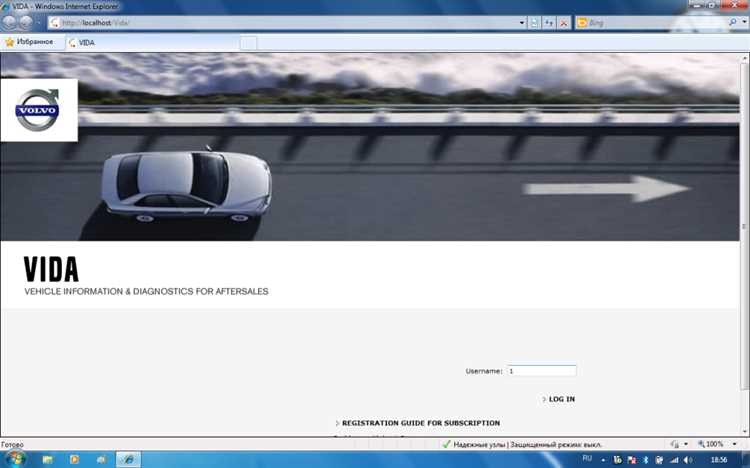
Task: Open a new blank tab
Action: point(248,43)
